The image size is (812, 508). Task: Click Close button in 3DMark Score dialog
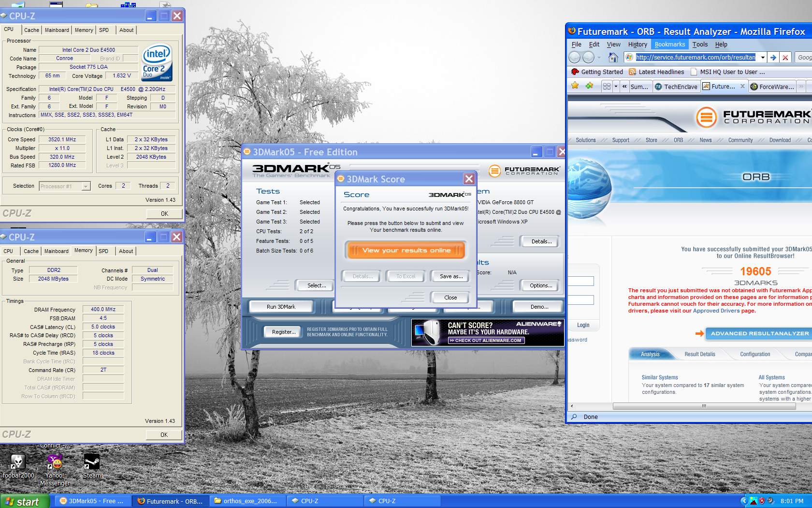[x=450, y=298]
